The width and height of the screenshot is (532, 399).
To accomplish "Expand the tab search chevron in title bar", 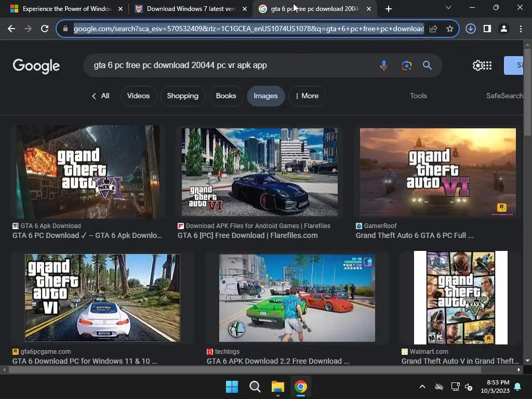I will (x=448, y=7).
